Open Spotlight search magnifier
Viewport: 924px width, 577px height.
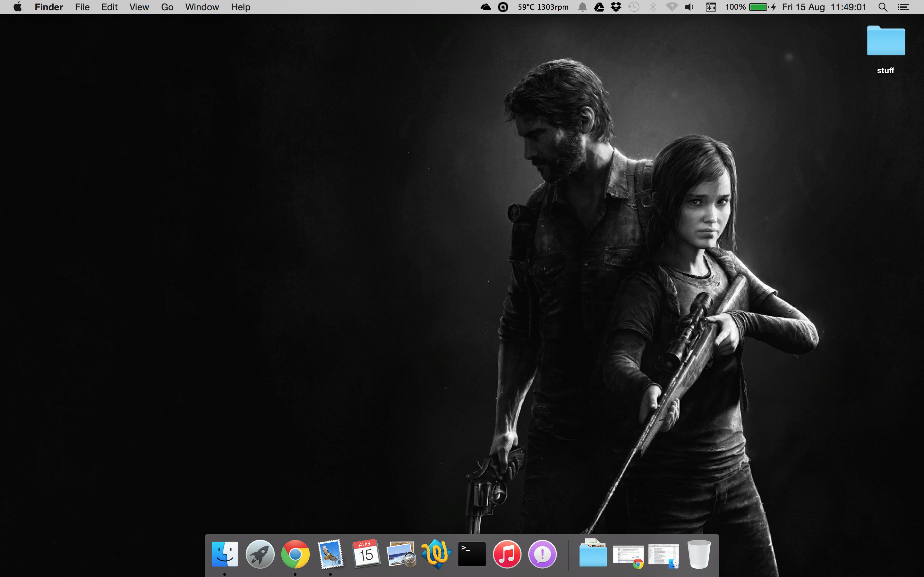click(x=882, y=7)
